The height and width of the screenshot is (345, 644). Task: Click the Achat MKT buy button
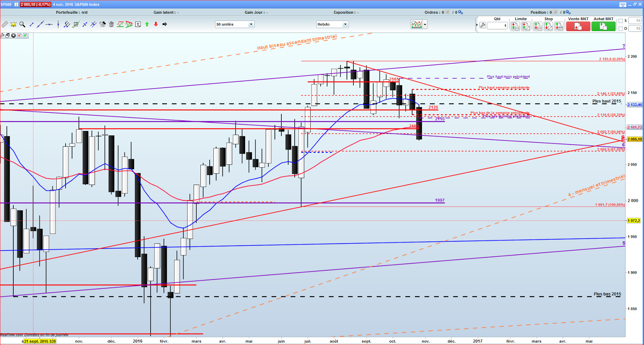(603, 26)
